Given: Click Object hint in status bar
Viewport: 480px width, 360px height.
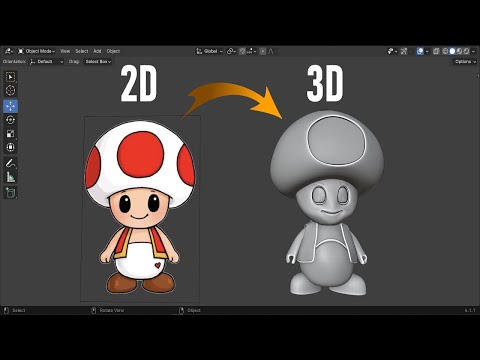Looking at the screenshot, I should click(194, 310).
